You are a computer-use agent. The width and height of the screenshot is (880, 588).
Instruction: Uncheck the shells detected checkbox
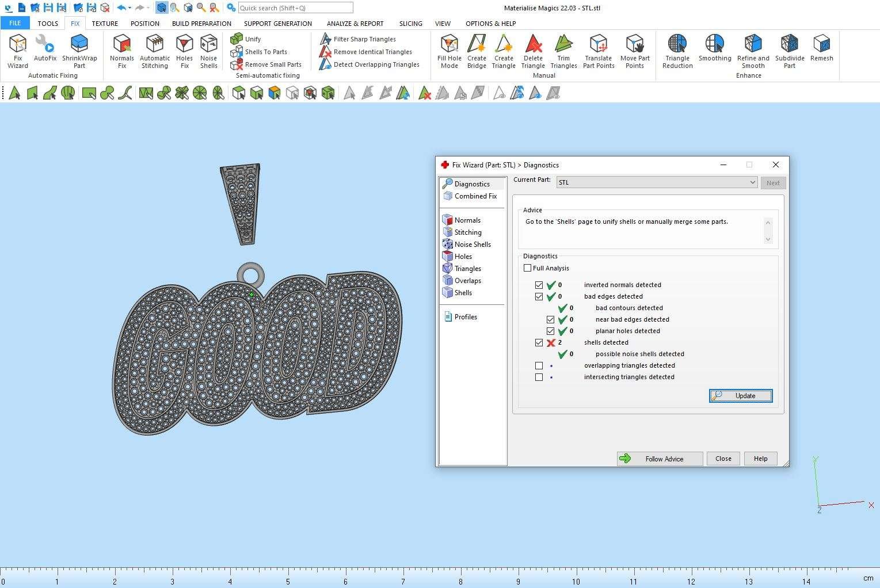[539, 343]
